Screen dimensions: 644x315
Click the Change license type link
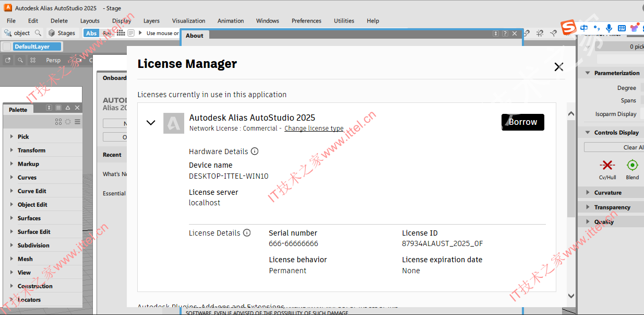tap(314, 129)
